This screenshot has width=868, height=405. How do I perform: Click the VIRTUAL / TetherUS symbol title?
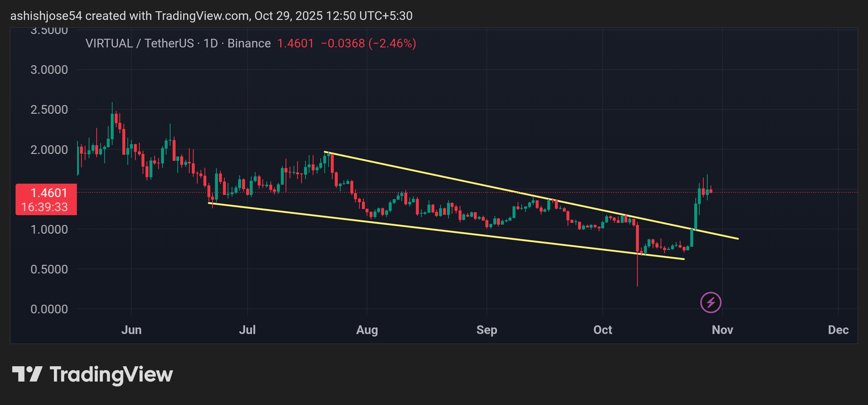pyautogui.click(x=140, y=43)
